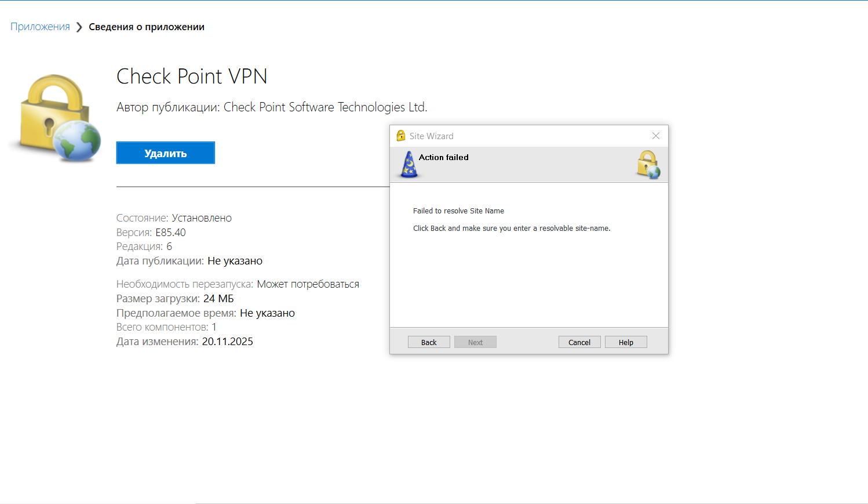The height and width of the screenshot is (504, 868).
Task: Click the disabled Next button
Action: [x=475, y=342]
